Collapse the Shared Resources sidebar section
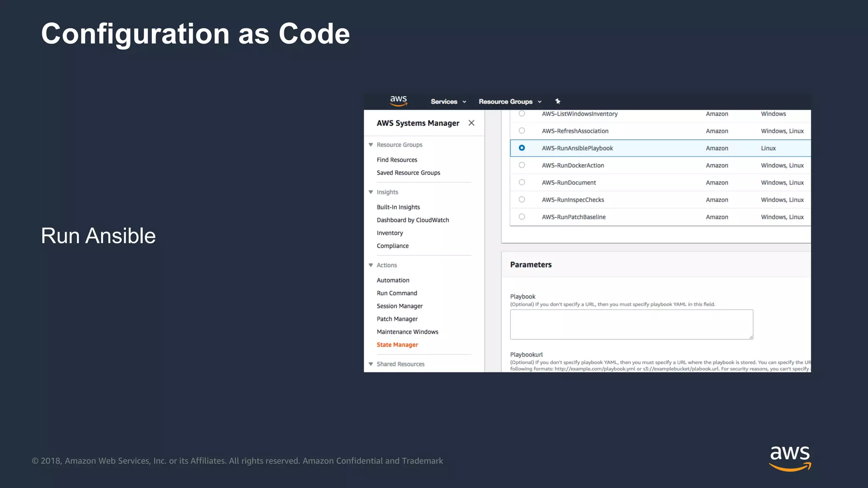 tap(371, 364)
